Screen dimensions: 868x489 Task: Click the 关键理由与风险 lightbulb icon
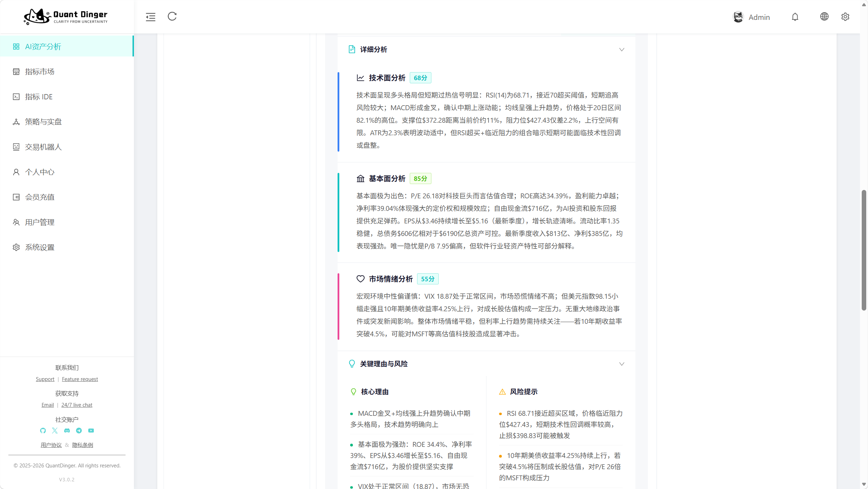[352, 364]
